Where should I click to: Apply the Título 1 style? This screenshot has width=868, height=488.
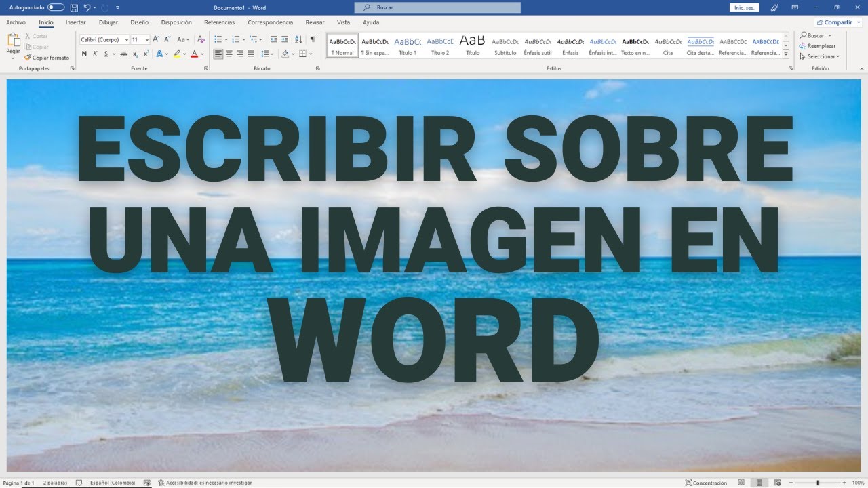click(408, 45)
